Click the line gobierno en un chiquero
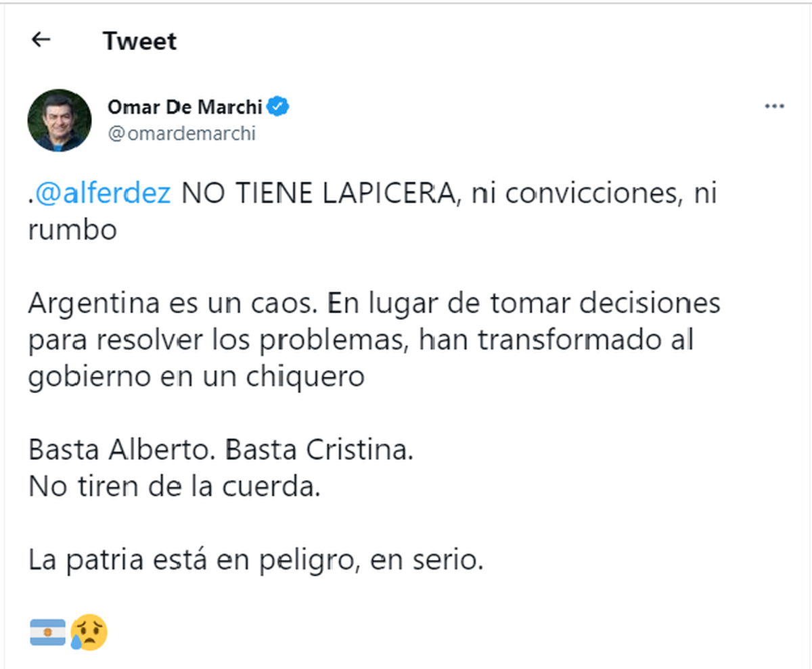Screen dimensions: 812x669 click(196, 376)
